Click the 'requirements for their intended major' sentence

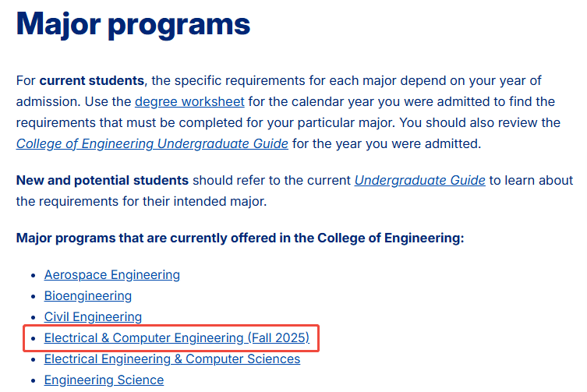[142, 201]
